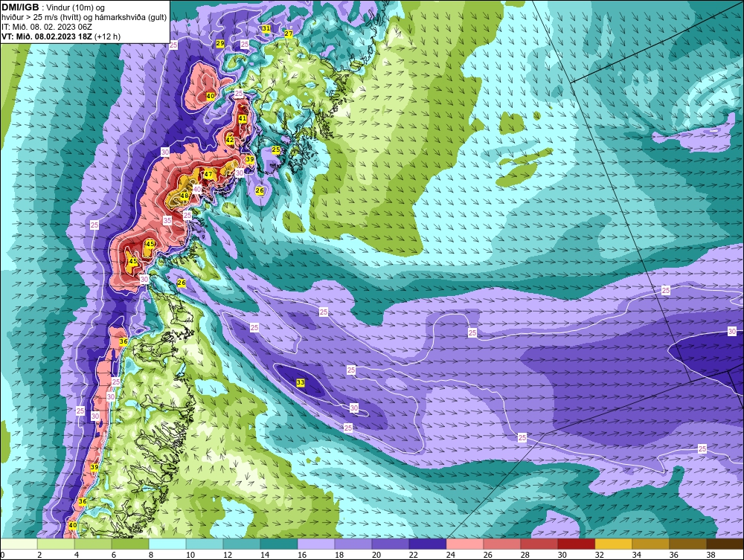
Task: Click the 'VT: Mið. 08.02.2023 18Z' valid time
Action: pyautogui.click(x=47, y=36)
